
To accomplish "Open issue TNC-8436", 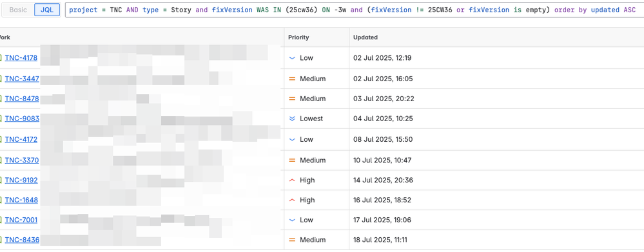I will 22,240.
